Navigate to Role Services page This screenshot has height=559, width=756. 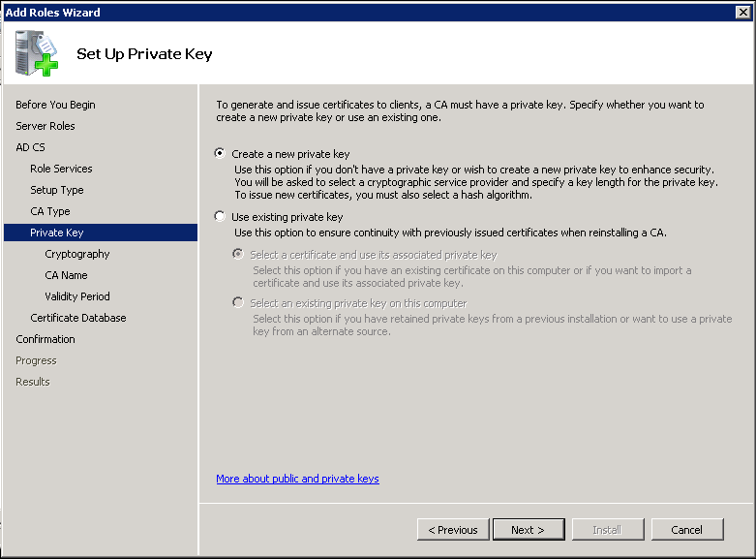[61, 169]
